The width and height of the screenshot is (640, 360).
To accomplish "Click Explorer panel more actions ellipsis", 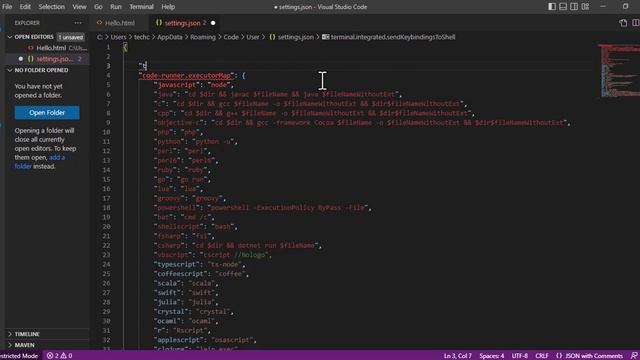I will click(x=78, y=23).
